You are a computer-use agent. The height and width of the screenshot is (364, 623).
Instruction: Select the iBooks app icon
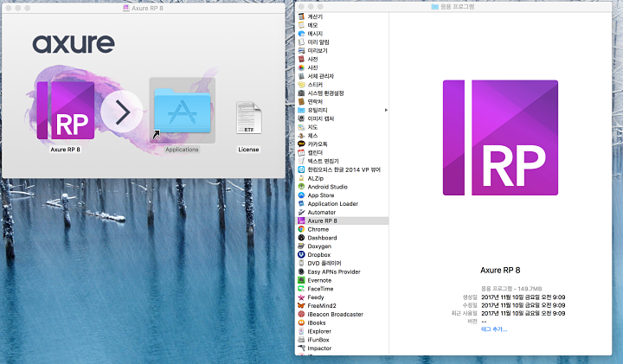(x=301, y=322)
